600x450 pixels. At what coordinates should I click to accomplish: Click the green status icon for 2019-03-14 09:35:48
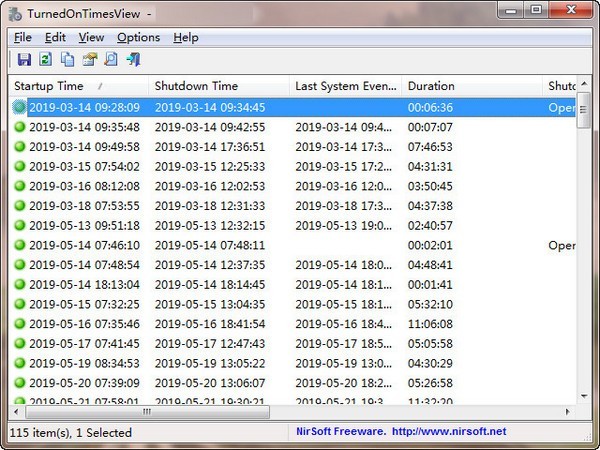pyautogui.click(x=19, y=127)
